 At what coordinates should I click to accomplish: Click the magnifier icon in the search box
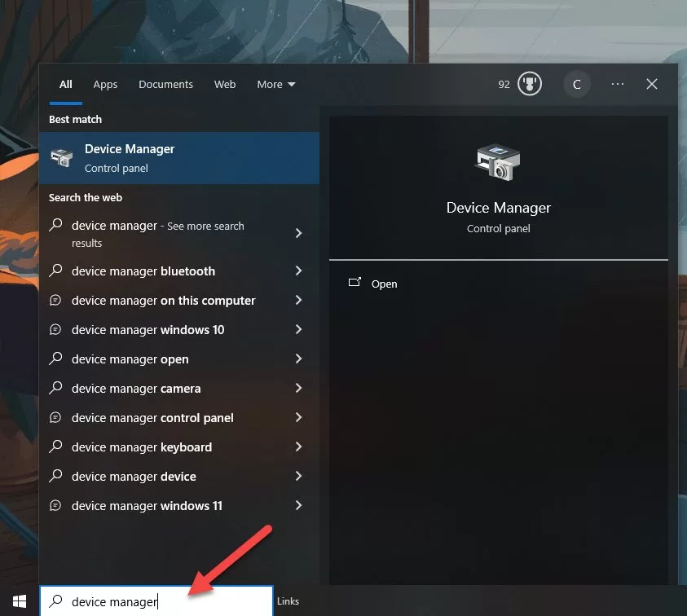[55, 602]
